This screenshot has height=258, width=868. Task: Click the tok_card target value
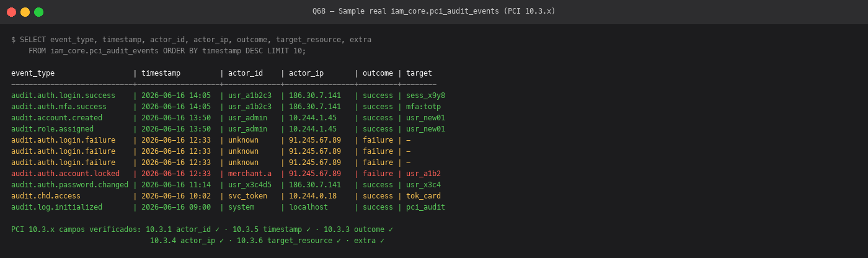423,196
